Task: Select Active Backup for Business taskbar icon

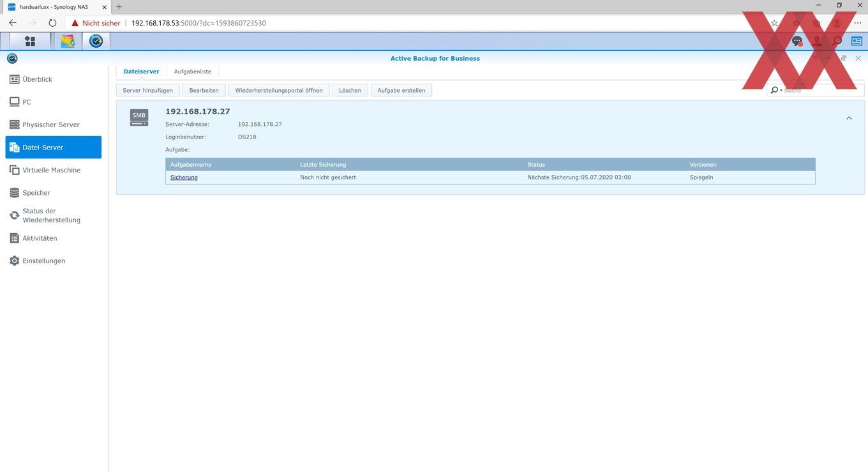Action: (96, 41)
